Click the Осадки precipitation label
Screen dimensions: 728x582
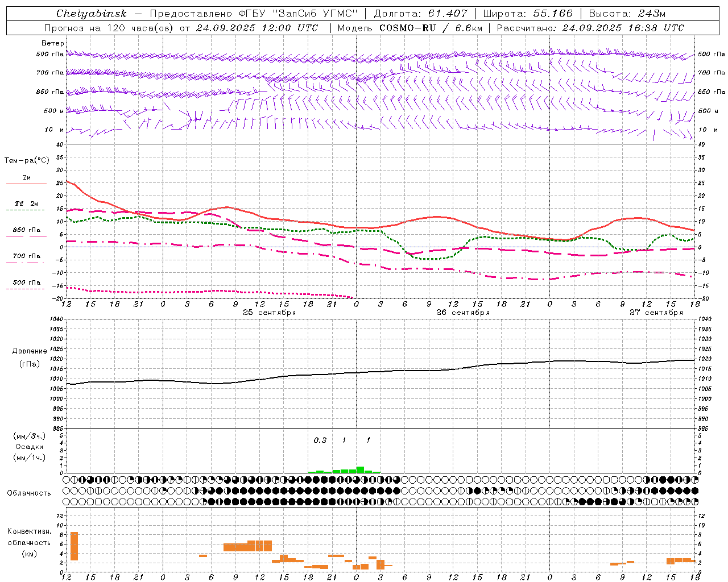29,447
